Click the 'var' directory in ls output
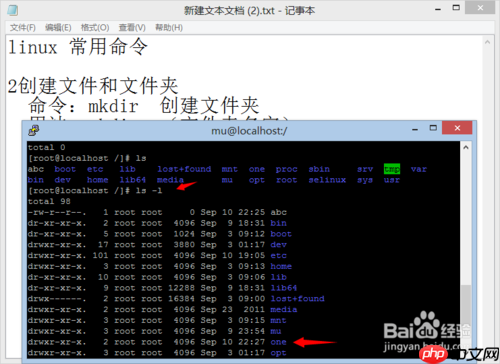 419,169
